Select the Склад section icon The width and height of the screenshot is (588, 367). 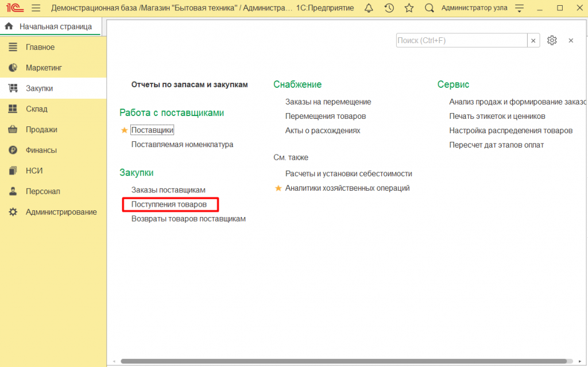[x=13, y=109]
